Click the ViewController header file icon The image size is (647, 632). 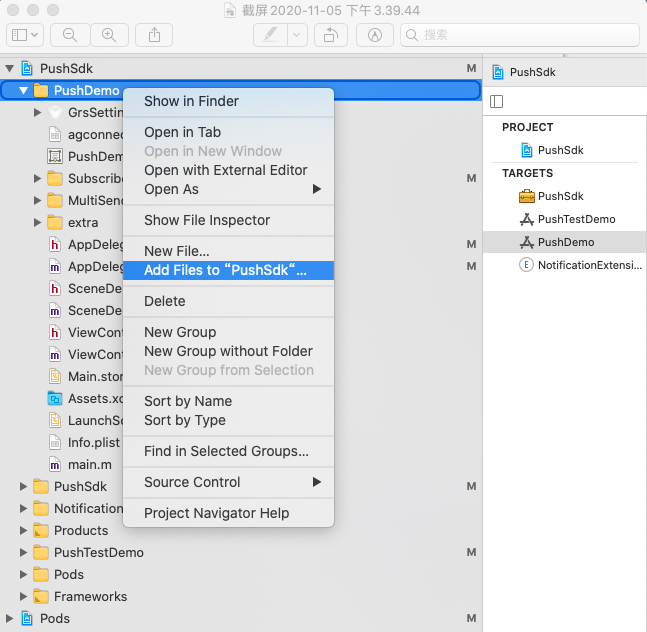55,333
